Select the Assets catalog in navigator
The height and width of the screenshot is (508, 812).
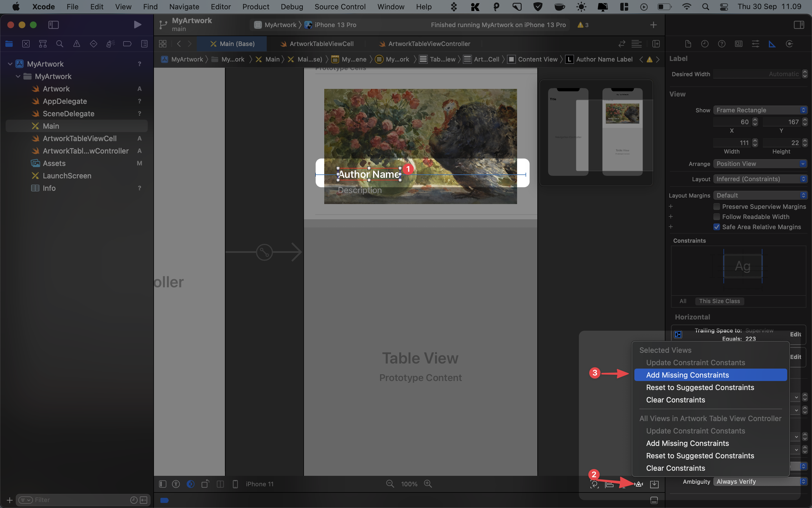[54, 163]
